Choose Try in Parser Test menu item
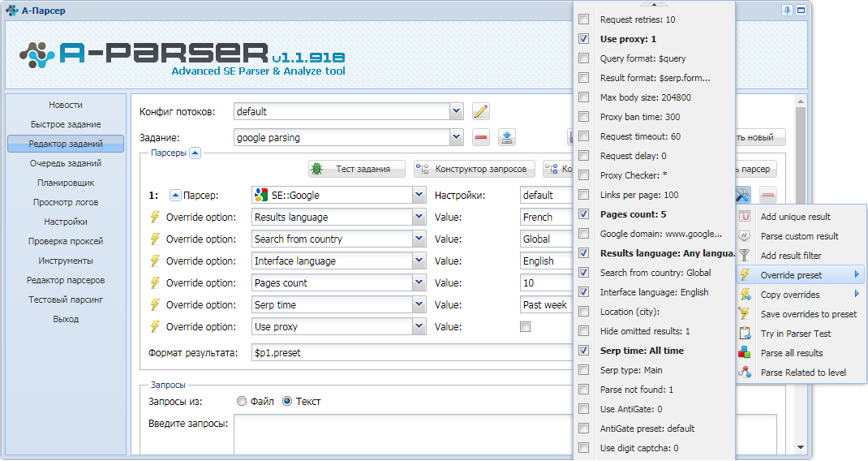The image size is (868, 461). (x=801, y=334)
